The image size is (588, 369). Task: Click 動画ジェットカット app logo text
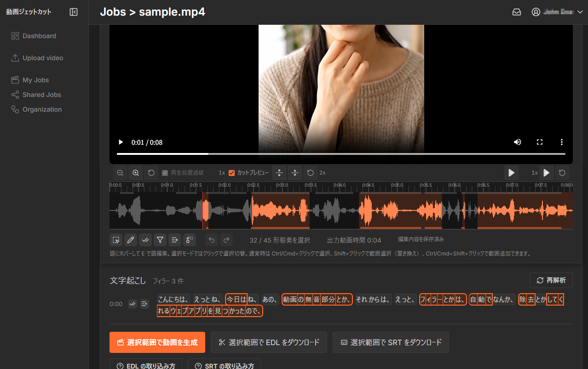pyautogui.click(x=29, y=12)
